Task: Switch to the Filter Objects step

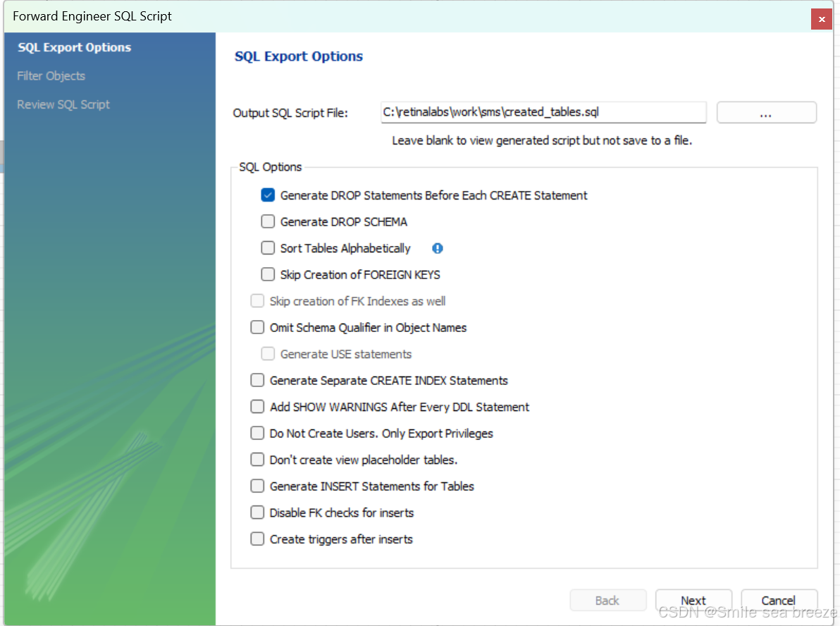Action: tap(50, 75)
